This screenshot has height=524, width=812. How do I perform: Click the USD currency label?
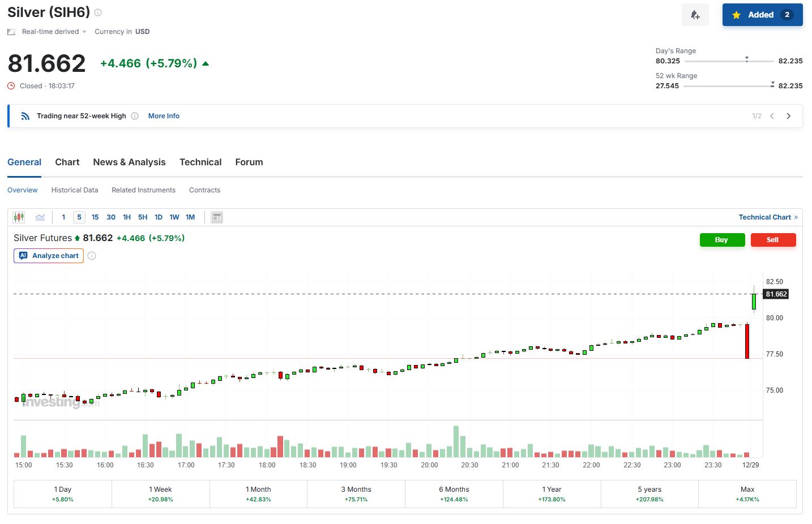click(x=143, y=32)
